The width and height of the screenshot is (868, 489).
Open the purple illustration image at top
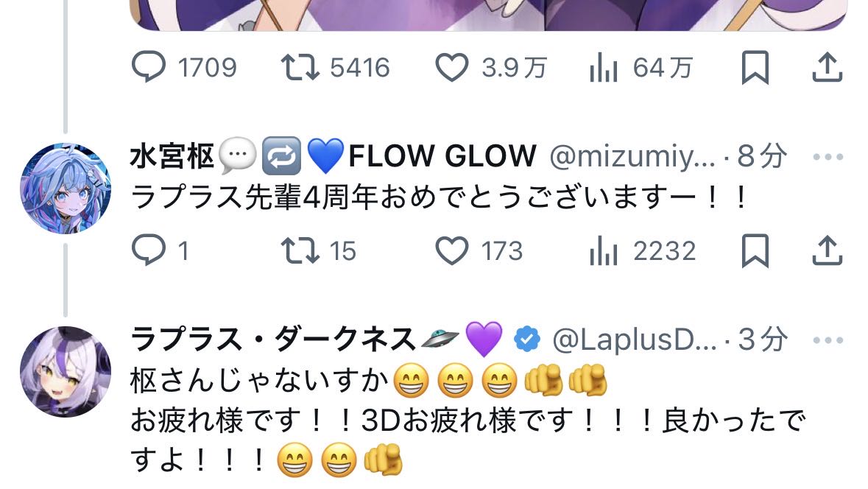click(x=488, y=15)
